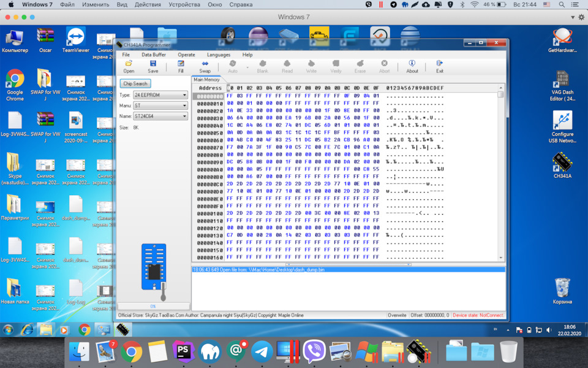Expand the Name ST24C64 dropdown
This screenshot has width=588, height=368.
184,116
